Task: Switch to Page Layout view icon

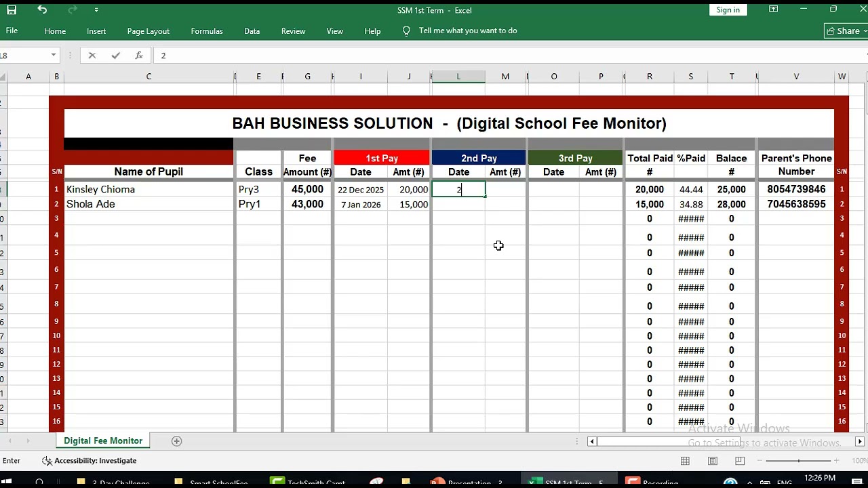Action: [x=712, y=461]
